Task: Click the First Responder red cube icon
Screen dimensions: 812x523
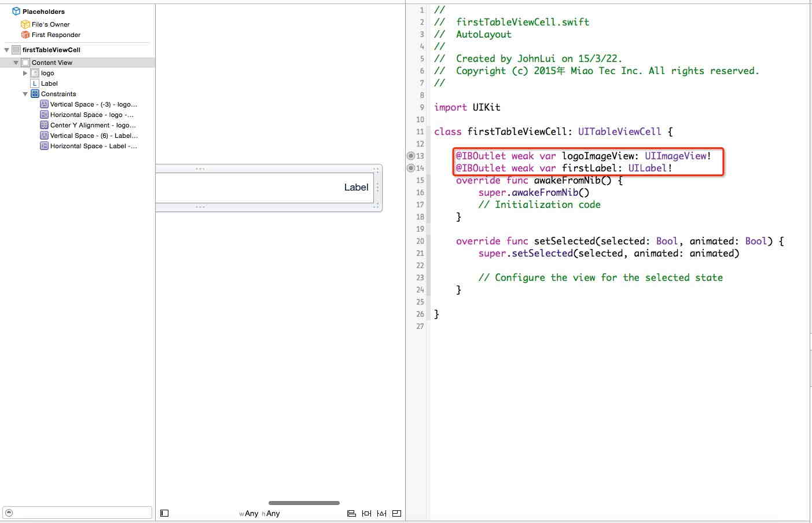Action: 25,35
